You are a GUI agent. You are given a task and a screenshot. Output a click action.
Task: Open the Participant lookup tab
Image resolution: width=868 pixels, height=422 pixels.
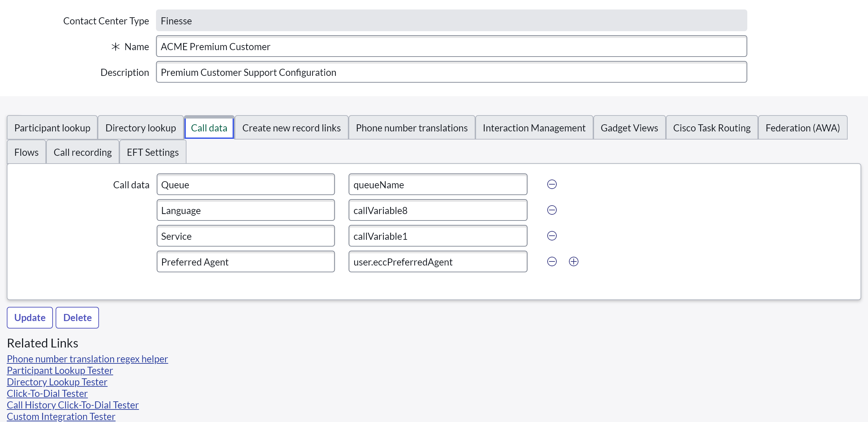pos(52,128)
